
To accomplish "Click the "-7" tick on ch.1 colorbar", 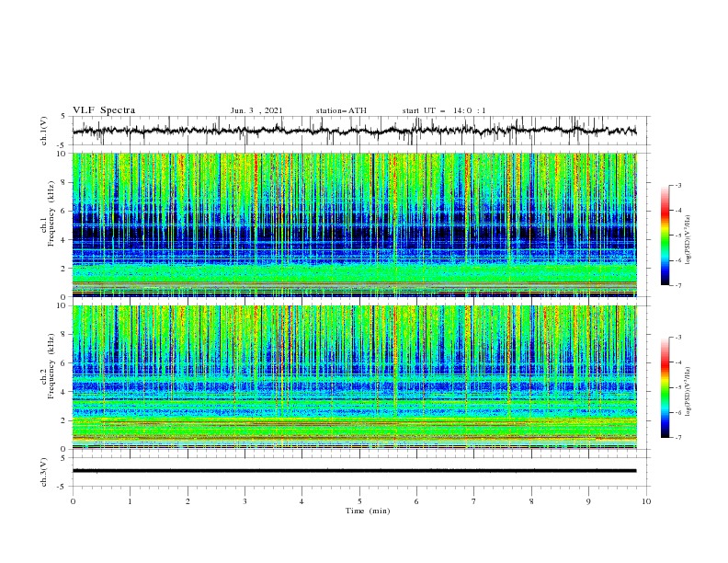I will (678, 286).
